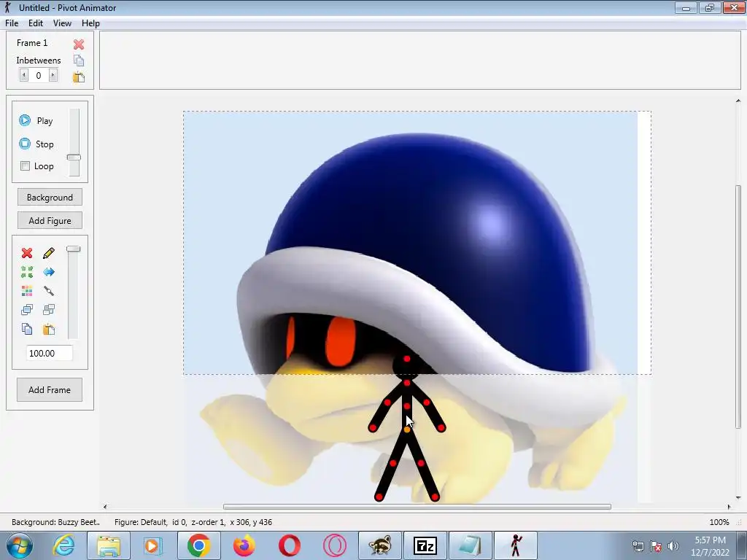Play the animation

36,120
